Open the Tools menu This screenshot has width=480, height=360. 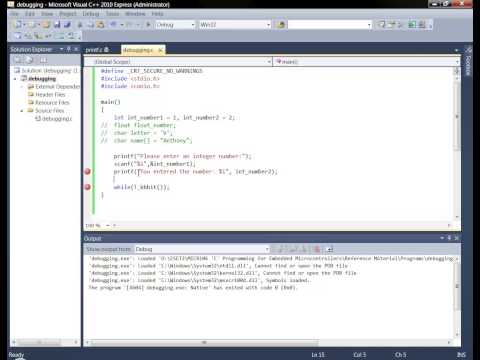[x=112, y=14]
